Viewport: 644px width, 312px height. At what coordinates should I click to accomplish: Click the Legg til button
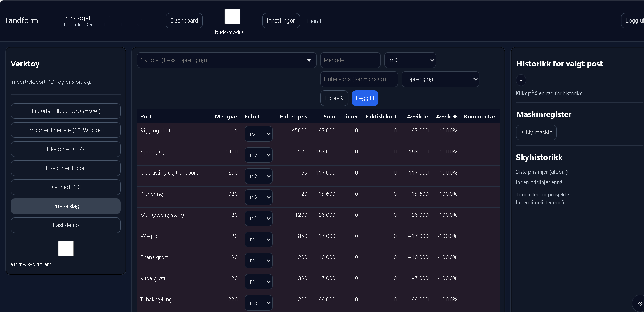tap(365, 98)
